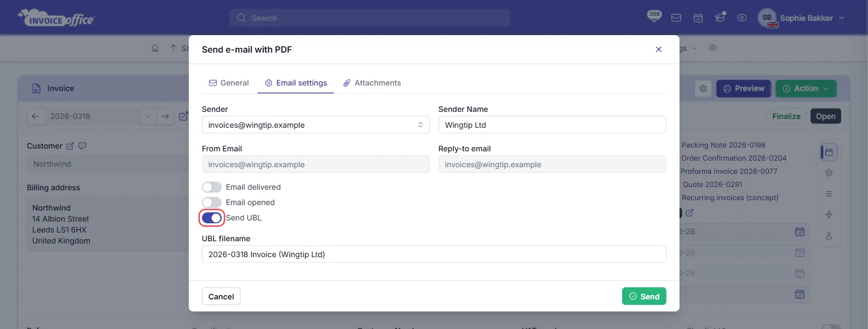Image resolution: width=868 pixels, height=329 pixels.
Task: Click the Finalize button
Action: (786, 116)
